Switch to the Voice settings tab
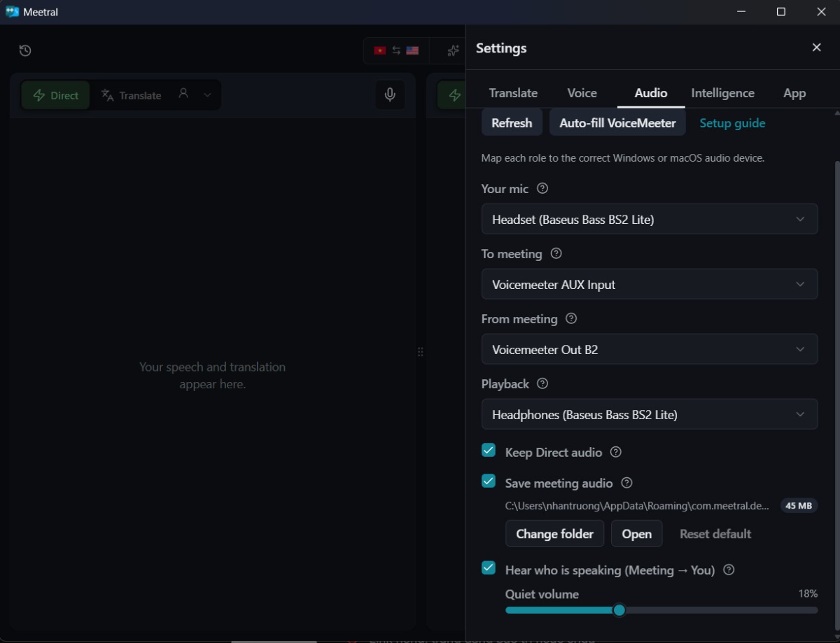Image resolution: width=840 pixels, height=643 pixels. [582, 93]
